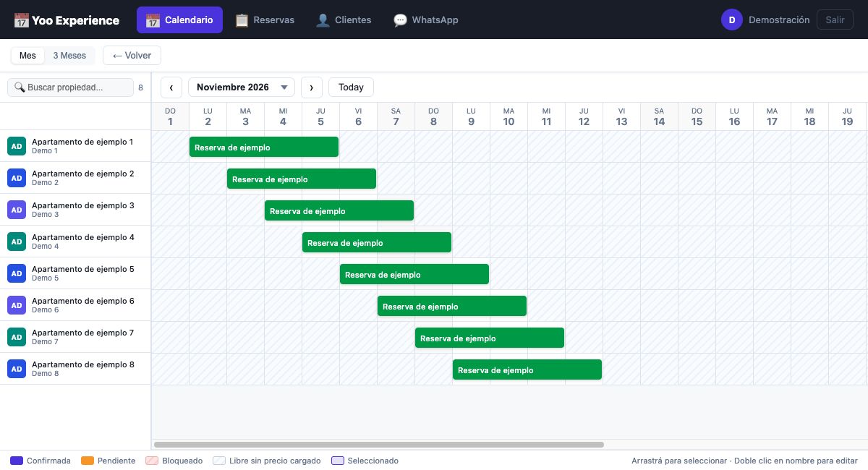Click the Apartamento de ejemplo 2 name
868x470 pixels.
(x=83, y=174)
